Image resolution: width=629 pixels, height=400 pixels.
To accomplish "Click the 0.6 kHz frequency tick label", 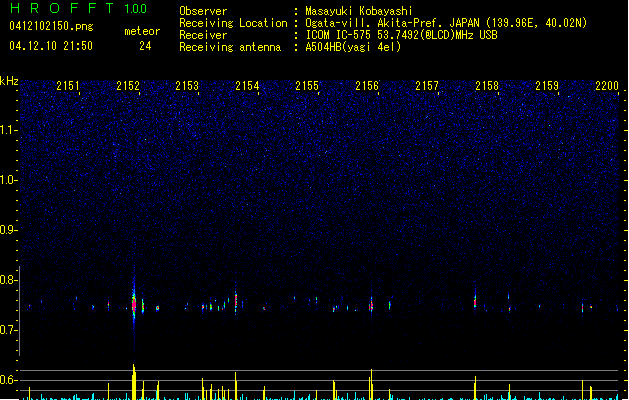I will point(8,380).
